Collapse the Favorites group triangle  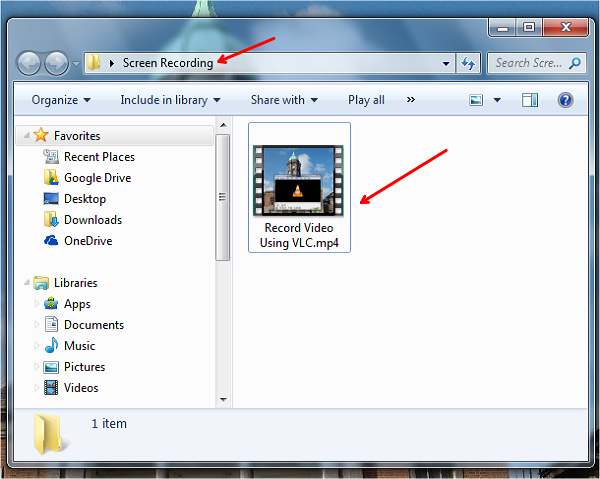tap(27, 135)
